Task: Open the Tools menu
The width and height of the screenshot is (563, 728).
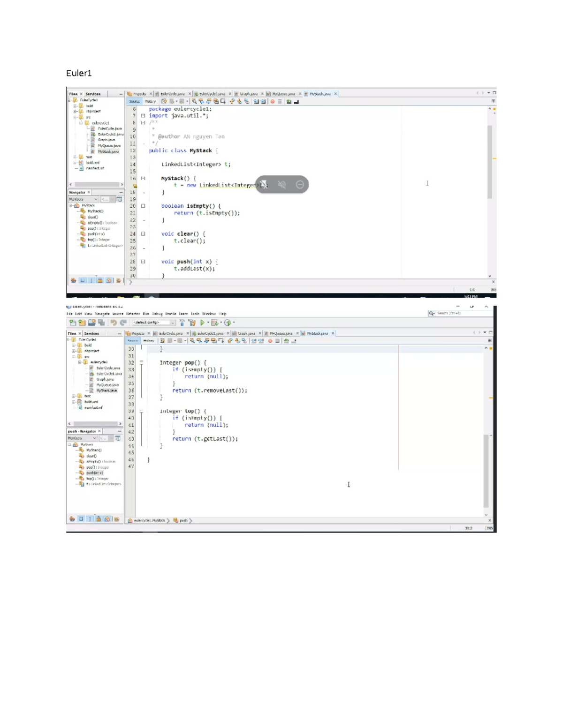Action: (195, 314)
